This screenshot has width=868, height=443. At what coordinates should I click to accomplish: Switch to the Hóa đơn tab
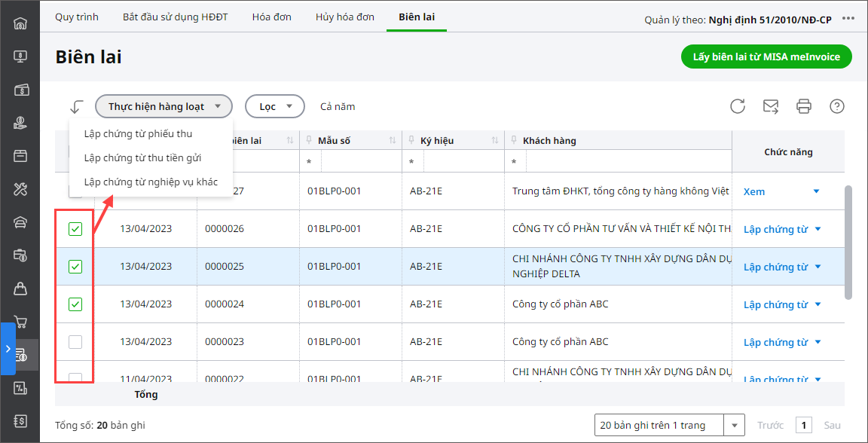(x=271, y=17)
